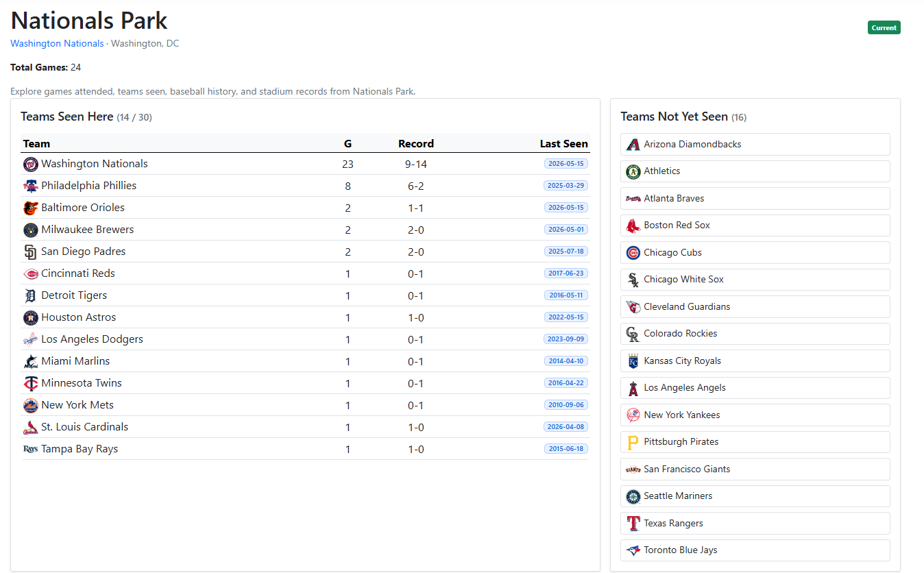Click the Teams Not Yet Seen heading

[674, 117]
